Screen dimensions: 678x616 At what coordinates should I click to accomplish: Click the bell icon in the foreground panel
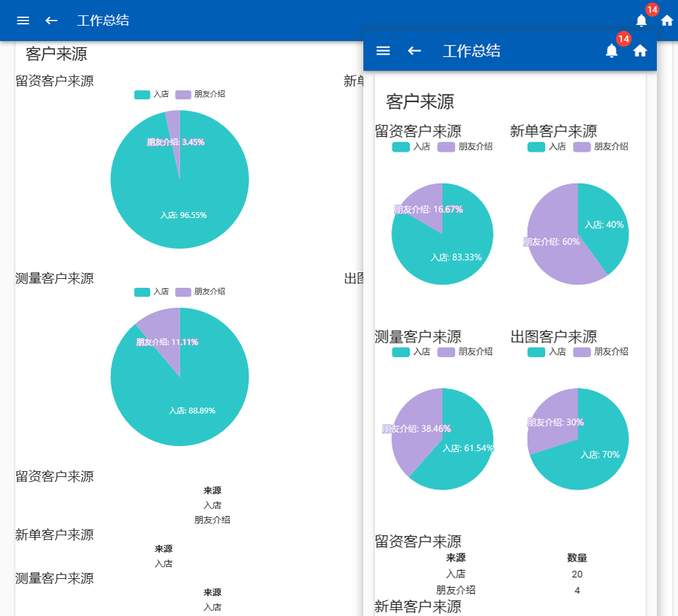(612, 51)
